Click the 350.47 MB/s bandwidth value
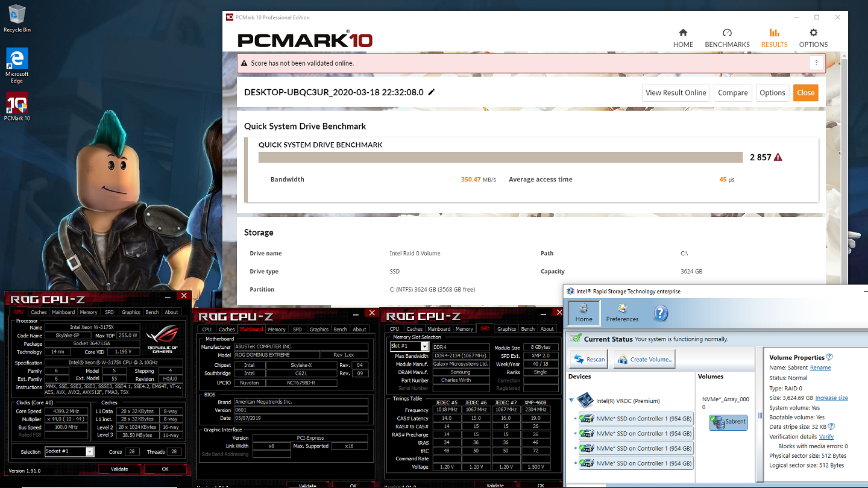The width and height of the screenshot is (868, 488). 478,180
